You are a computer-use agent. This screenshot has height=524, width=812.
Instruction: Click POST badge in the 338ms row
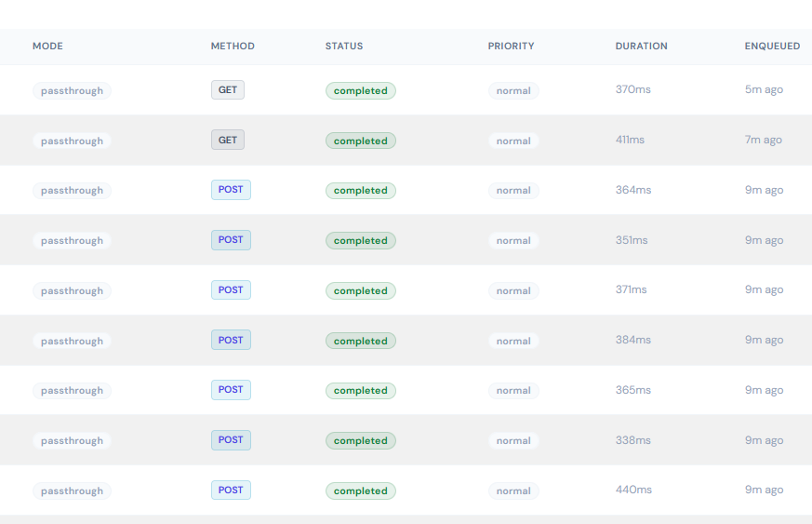tap(231, 440)
